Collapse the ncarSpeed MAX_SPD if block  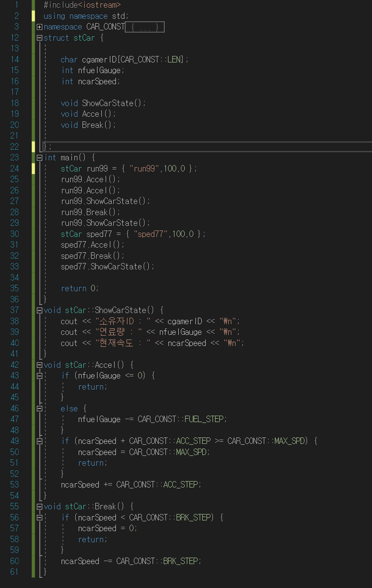[x=40, y=441]
